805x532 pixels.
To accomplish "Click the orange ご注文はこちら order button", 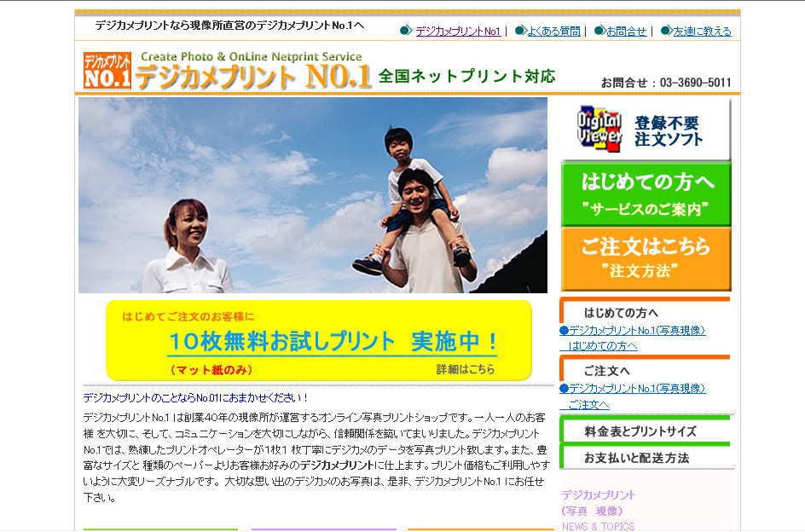I will click(646, 260).
